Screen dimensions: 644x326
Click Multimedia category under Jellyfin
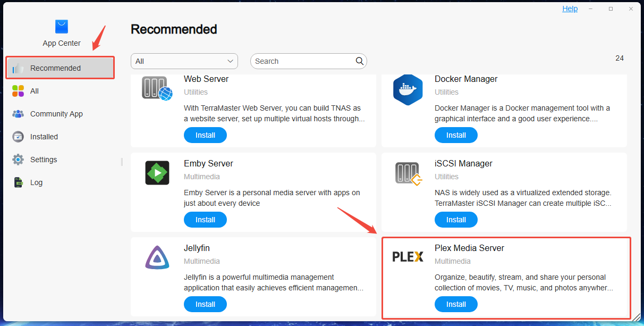coord(202,261)
